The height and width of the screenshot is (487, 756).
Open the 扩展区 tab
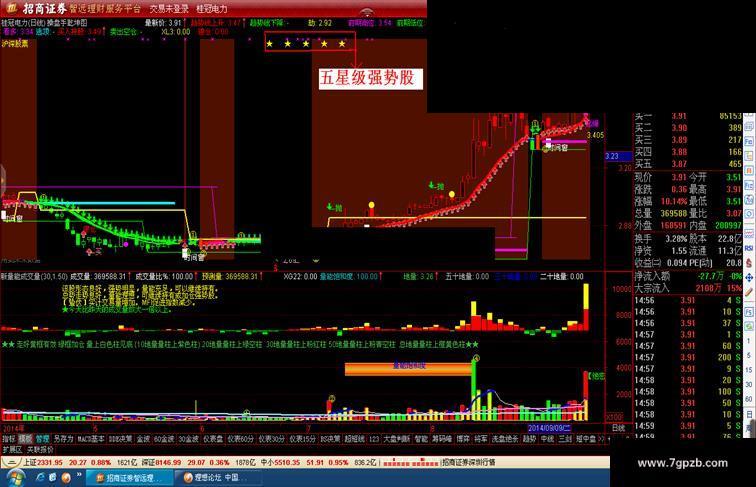tap(12, 449)
